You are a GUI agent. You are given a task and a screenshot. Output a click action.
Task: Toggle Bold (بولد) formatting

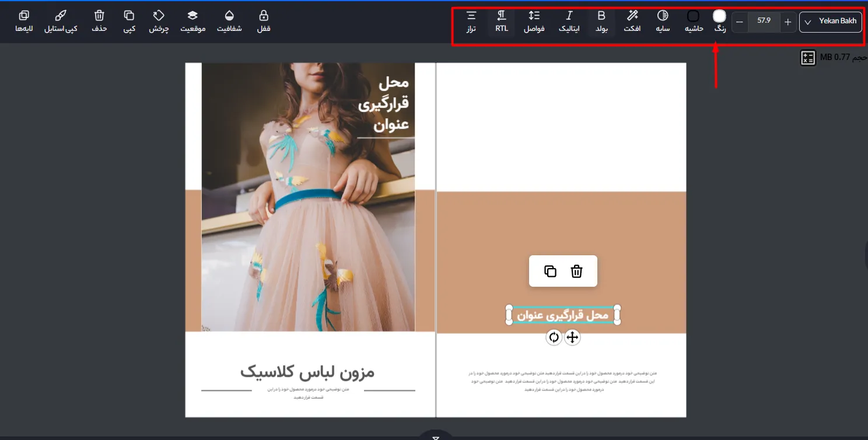point(601,22)
